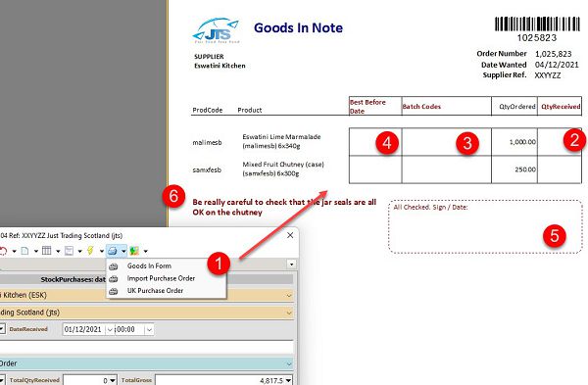Open the dropdown arrow beside the map icon
This screenshot has height=385, width=588.
coord(145,251)
